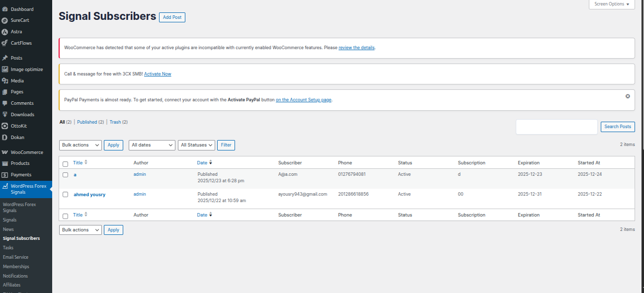Click the Astra logo icon
Viewport: 644px width, 293px height.
click(x=5, y=32)
